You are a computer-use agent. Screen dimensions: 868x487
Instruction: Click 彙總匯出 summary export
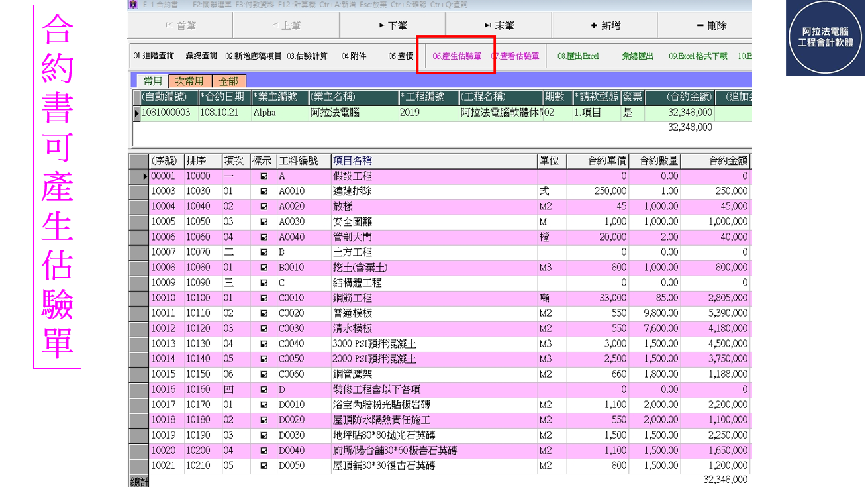(638, 56)
